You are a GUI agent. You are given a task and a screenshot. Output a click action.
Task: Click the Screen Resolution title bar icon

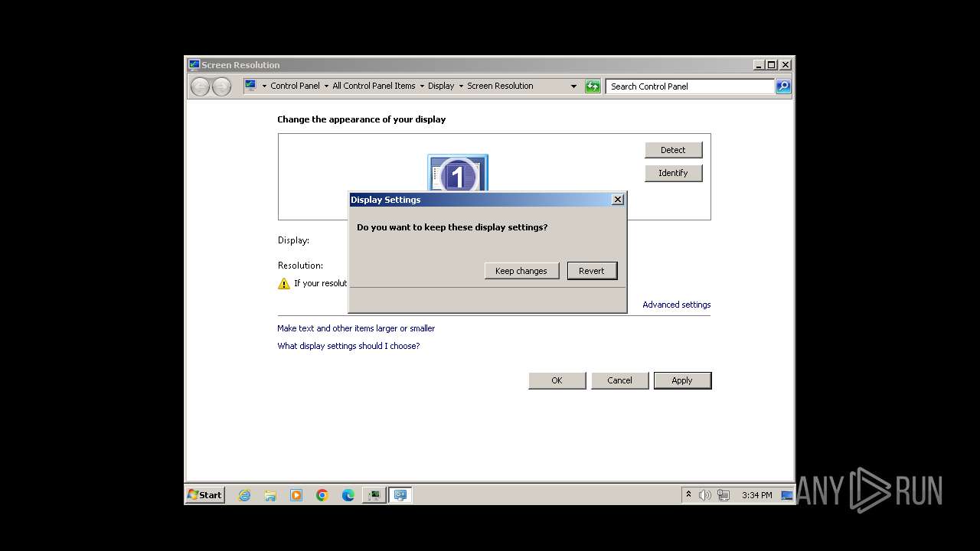tap(194, 65)
